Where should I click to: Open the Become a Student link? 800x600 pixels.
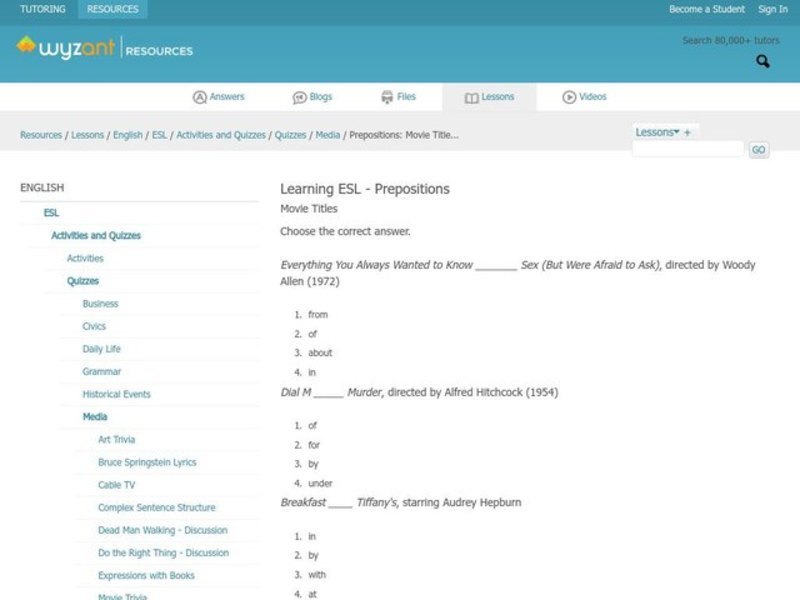click(x=706, y=9)
